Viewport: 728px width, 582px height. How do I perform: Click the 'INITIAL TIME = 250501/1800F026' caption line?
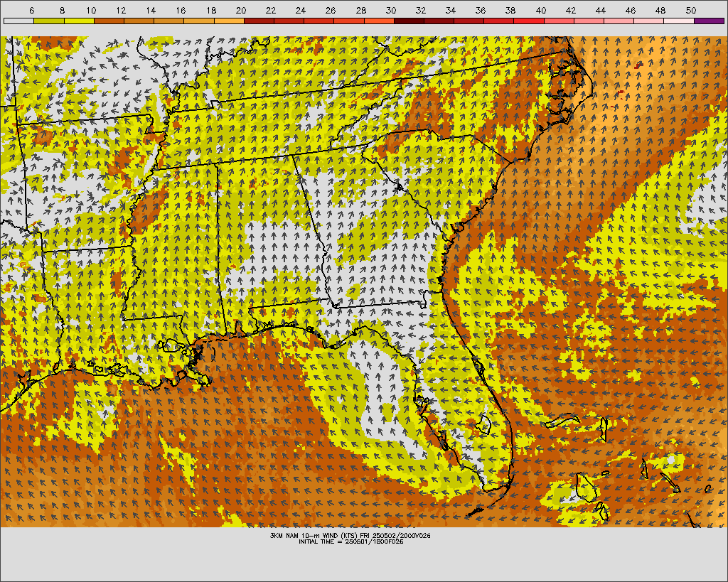(350, 541)
